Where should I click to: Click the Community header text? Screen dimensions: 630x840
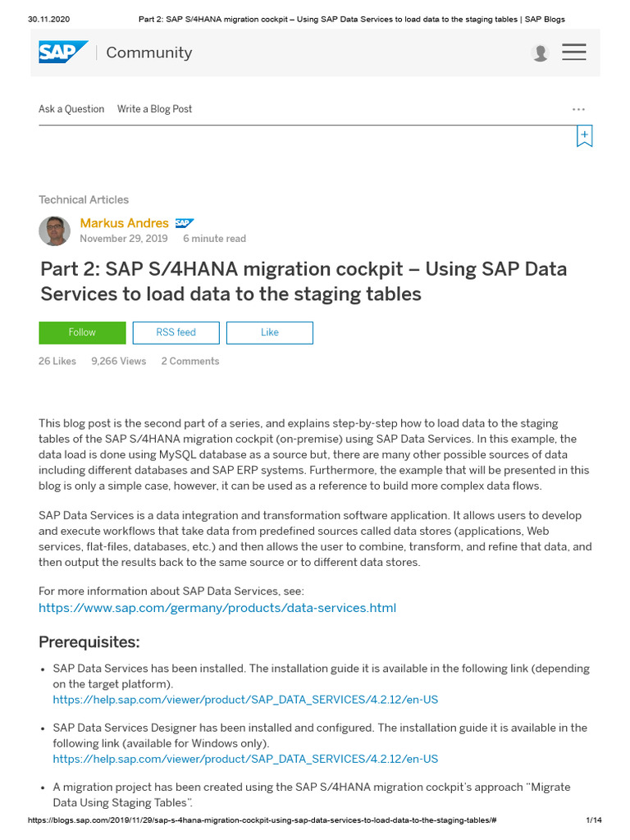(x=149, y=52)
